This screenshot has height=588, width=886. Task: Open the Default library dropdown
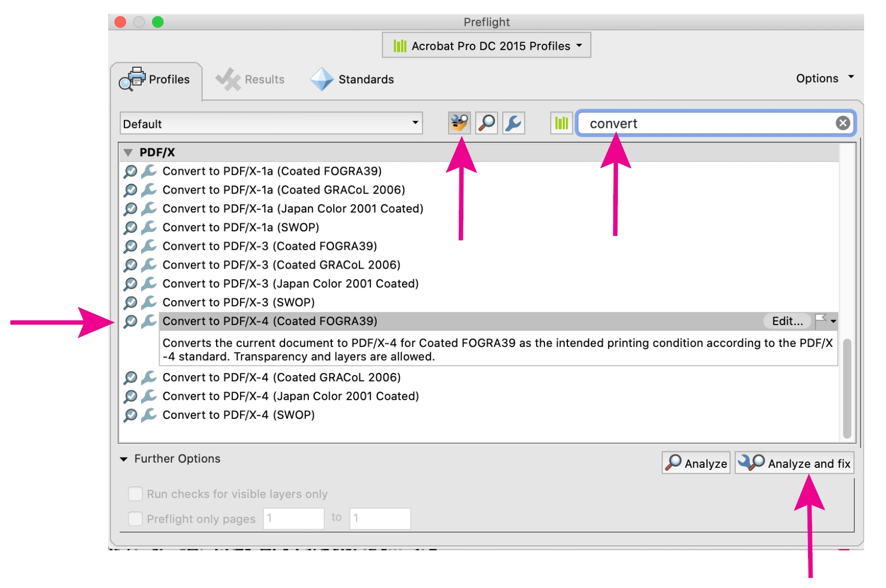click(271, 124)
